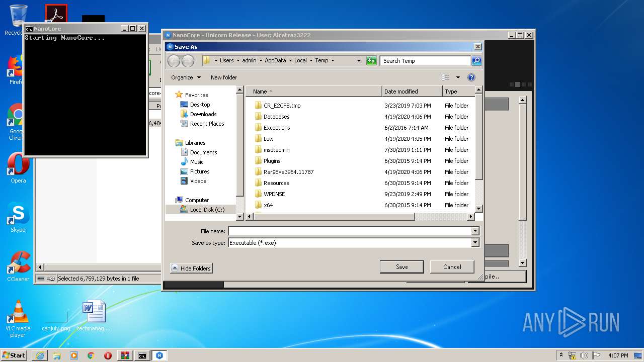Open VLC media player desktop shortcut

click(x=18, y=319)
